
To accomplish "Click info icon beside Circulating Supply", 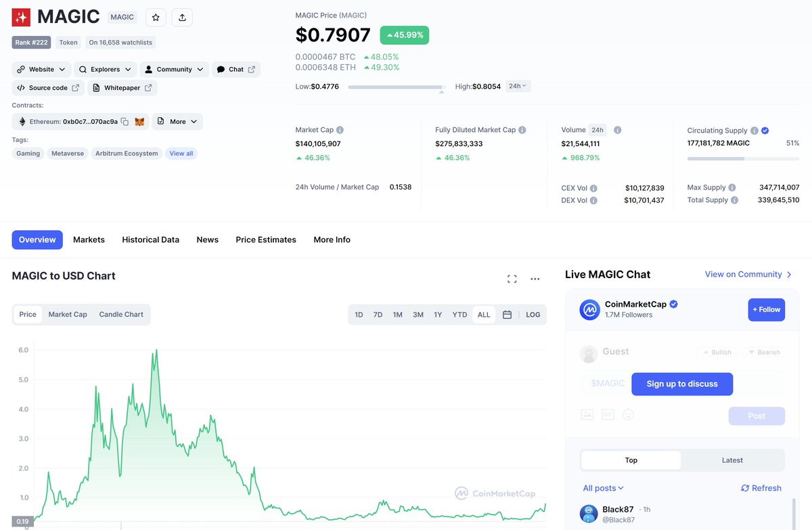I will [x=754, y=131].
